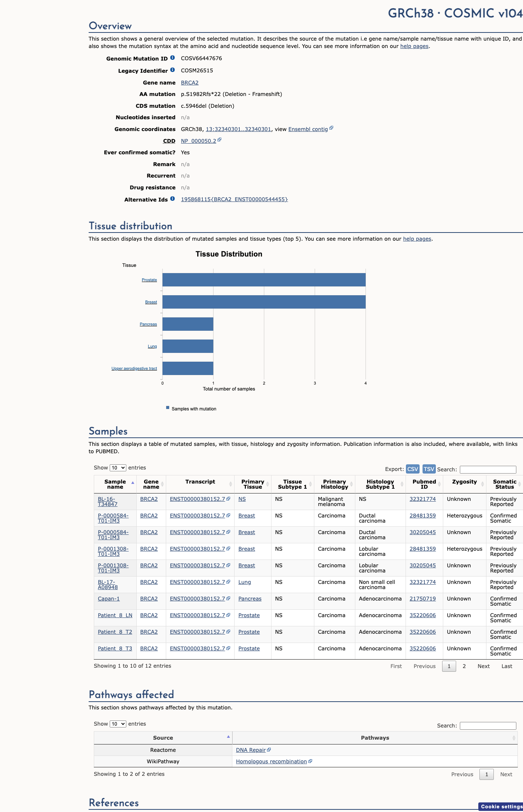Image resolution: width=523 pixels, height=812 pixels.
Task: Click the Breast bar in tissue chart
Action: (264, 302)
